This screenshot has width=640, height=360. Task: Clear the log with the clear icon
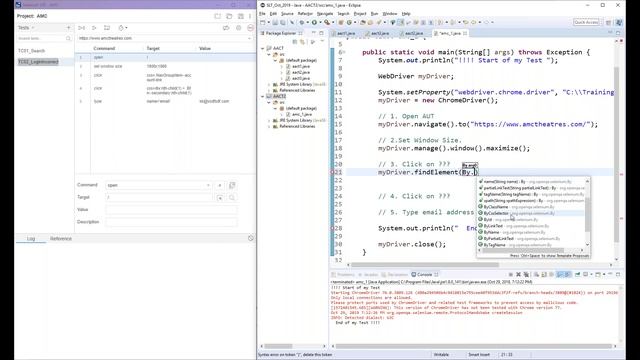tap(251, 238)
